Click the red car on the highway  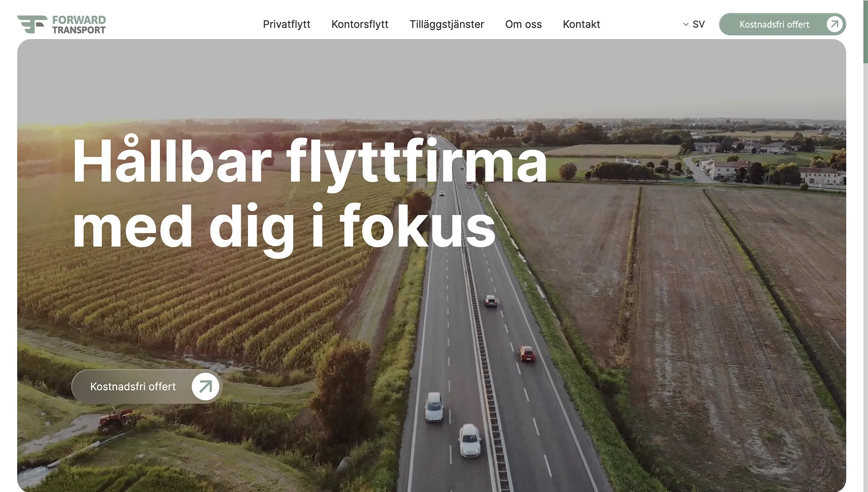pos(527,354)
